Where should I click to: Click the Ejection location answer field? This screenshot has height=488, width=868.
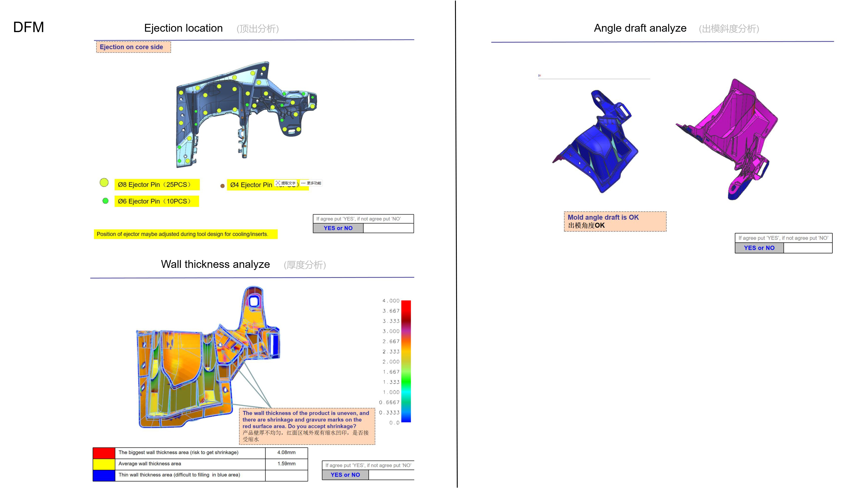(388, 228)
